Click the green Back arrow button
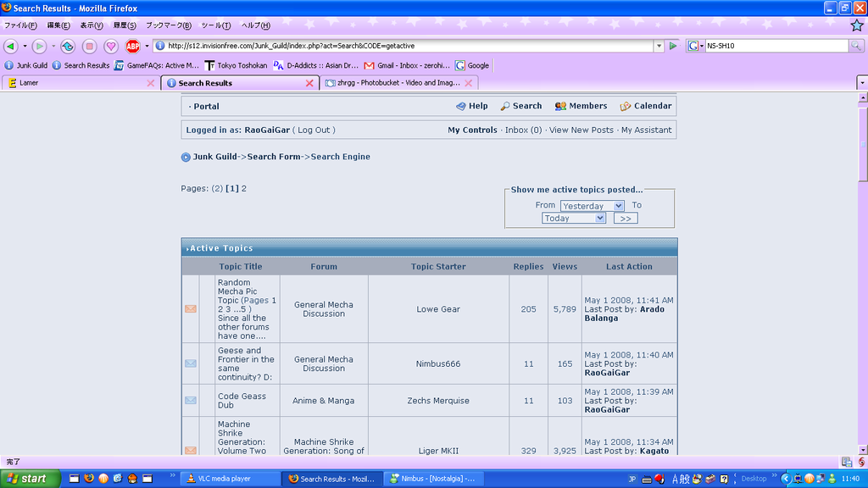This screenshot has width=868, height=488. (11, 46)
